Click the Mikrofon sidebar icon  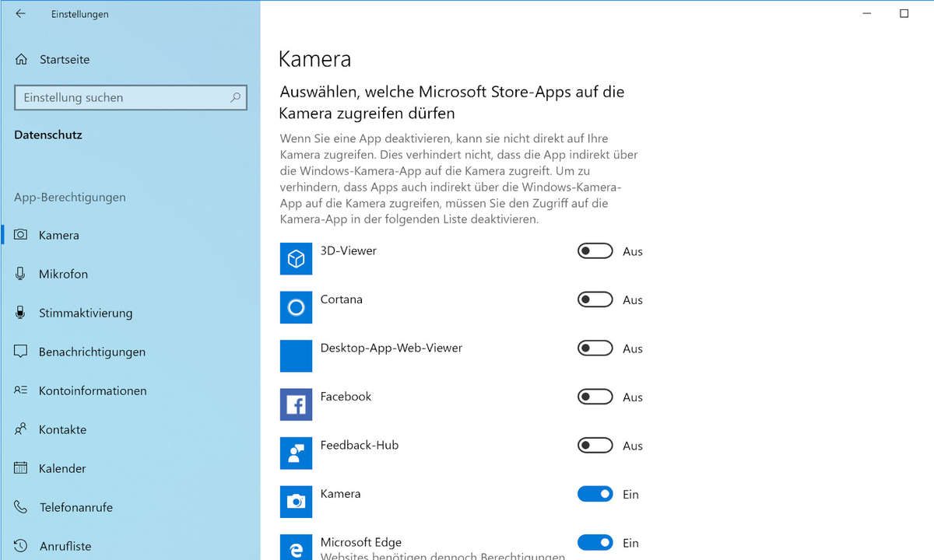pyautogui.click(x=21, y=274)
